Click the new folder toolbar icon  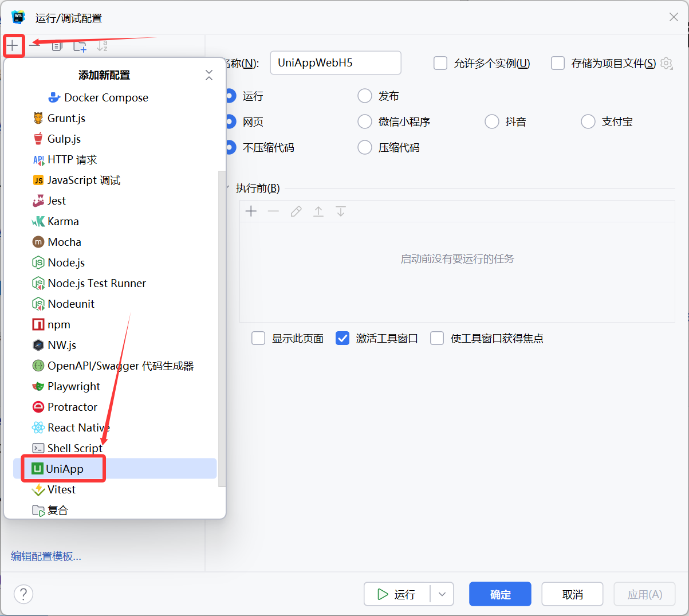point(80,46)
